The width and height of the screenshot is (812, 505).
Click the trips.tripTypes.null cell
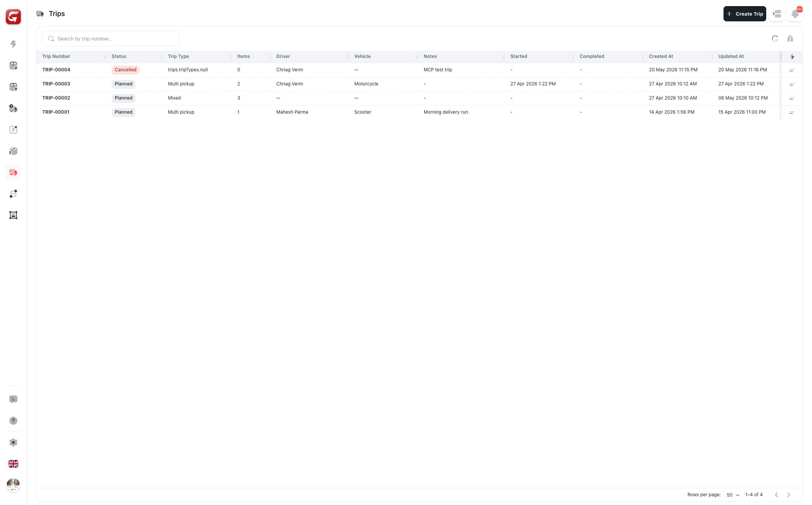(x=188, y=70)
